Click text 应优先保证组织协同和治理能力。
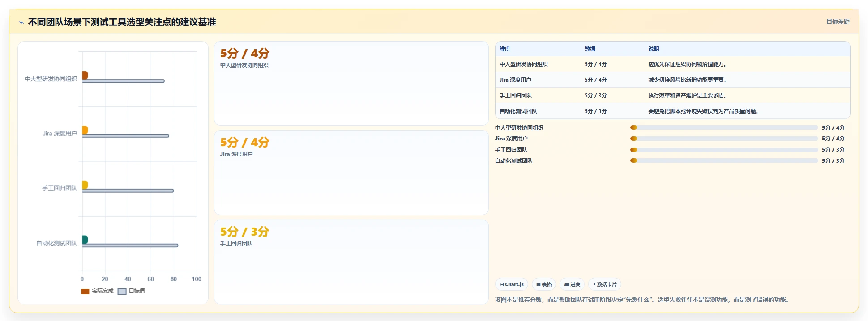 [x=688, y=64]
